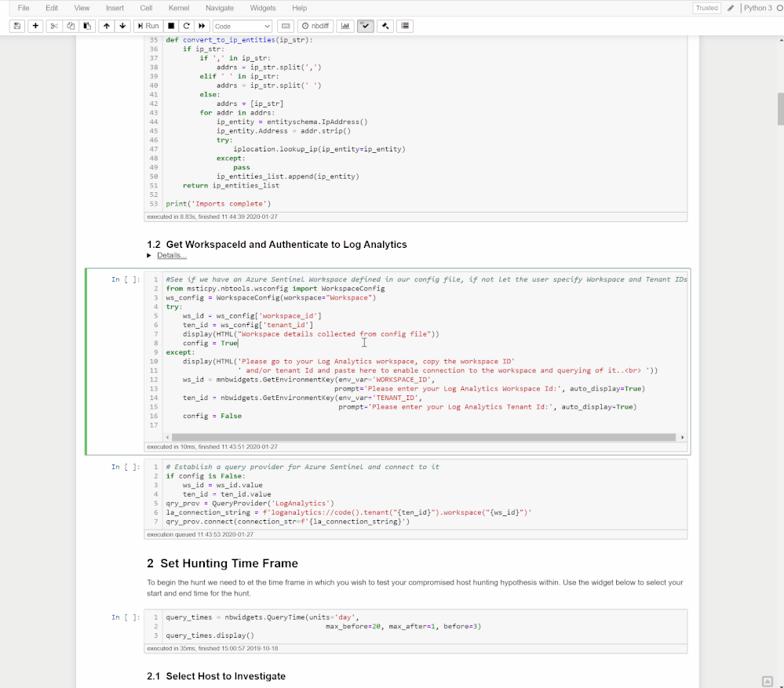The image size is (784, 688).
Task: Click the line 'config = False' in cell
Action: (x=212, y=417)
